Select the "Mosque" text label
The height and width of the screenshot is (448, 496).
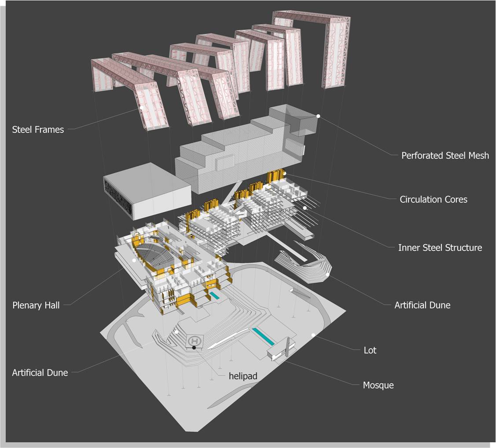click(x=378, y=385)
